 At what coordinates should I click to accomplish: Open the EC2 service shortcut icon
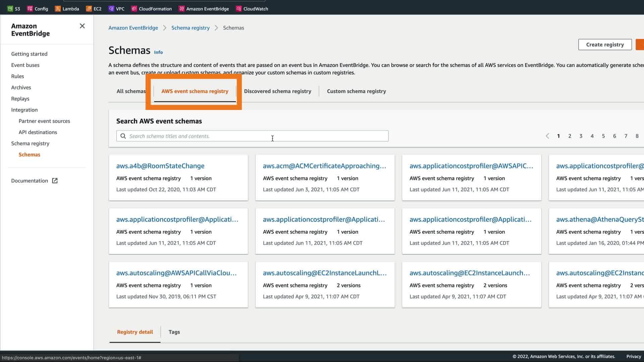coord(89,9)
